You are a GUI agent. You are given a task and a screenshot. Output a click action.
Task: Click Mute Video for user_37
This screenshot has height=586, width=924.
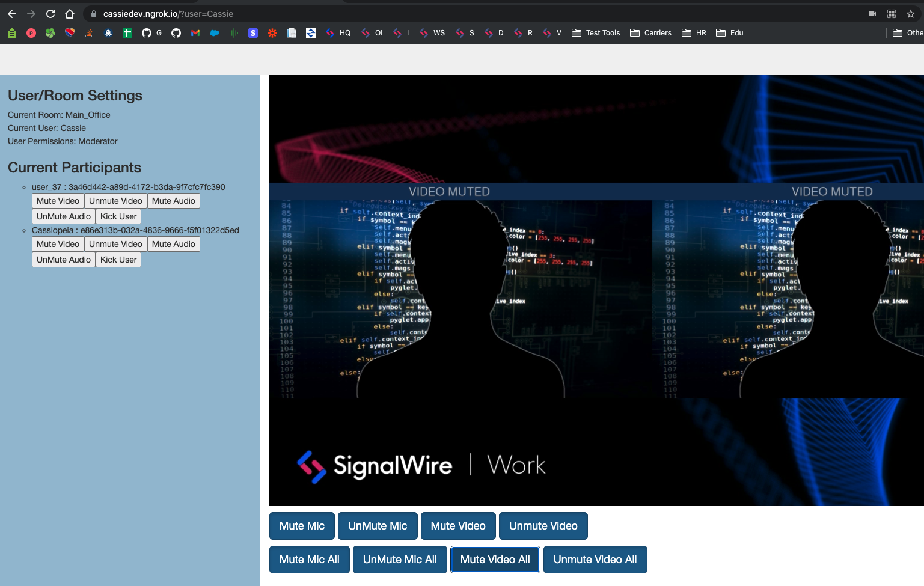coord(58,201)
